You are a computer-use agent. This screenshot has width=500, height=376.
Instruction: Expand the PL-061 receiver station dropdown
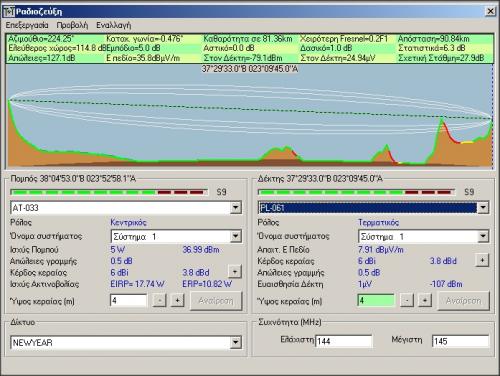tap(483, 208)
